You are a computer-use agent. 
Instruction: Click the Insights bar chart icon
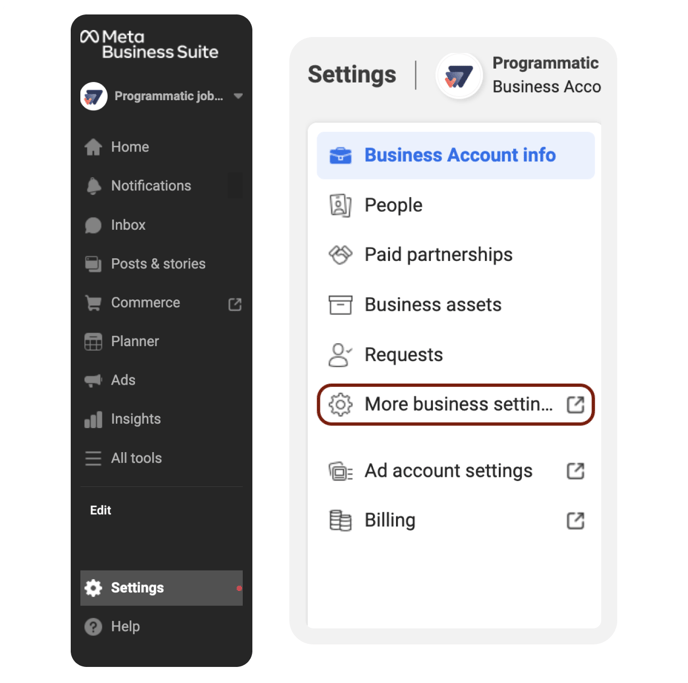pos(93,419)
